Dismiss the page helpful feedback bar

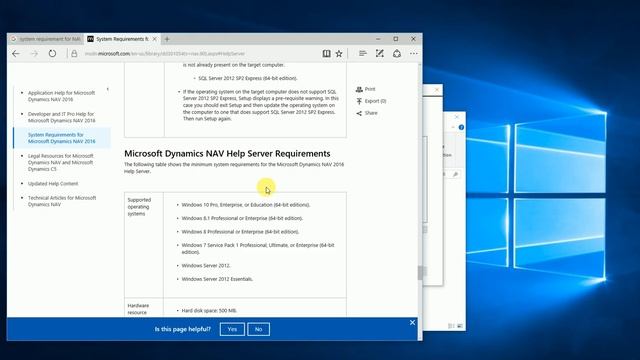point(412,322)
